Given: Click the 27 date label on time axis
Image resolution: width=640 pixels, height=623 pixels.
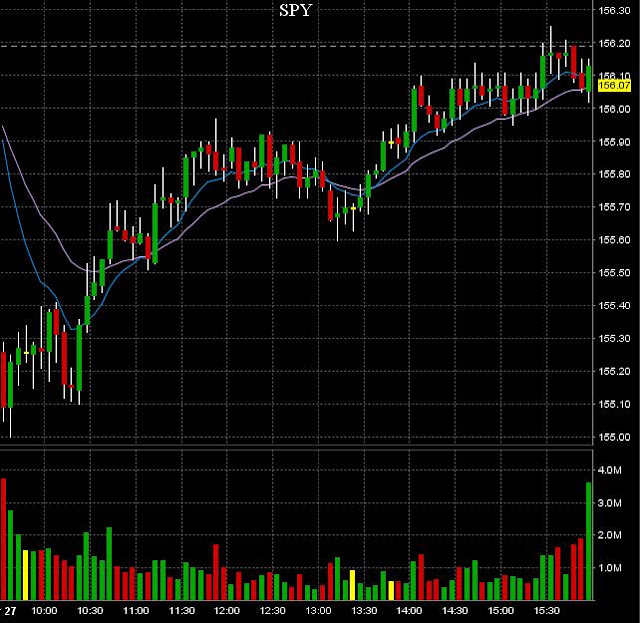Looking at the screenshot, I should coord(10,611).
